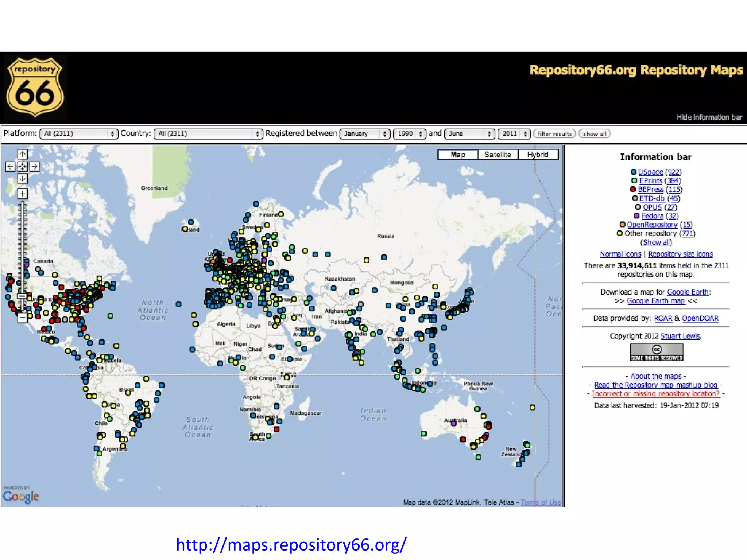Image resolution: width=747 pixels, height=560 pixels.
Task: Open the Google Earth map link
Action: tap(655, 301)
